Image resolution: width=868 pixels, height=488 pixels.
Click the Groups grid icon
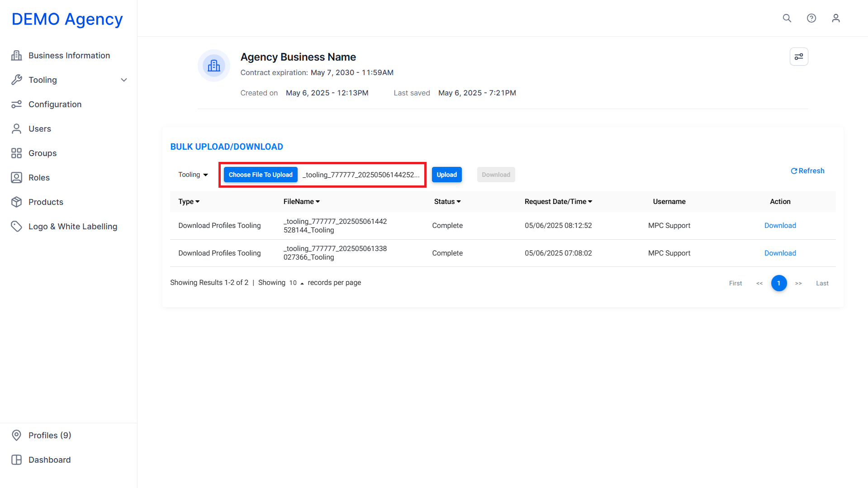(17, 153)
